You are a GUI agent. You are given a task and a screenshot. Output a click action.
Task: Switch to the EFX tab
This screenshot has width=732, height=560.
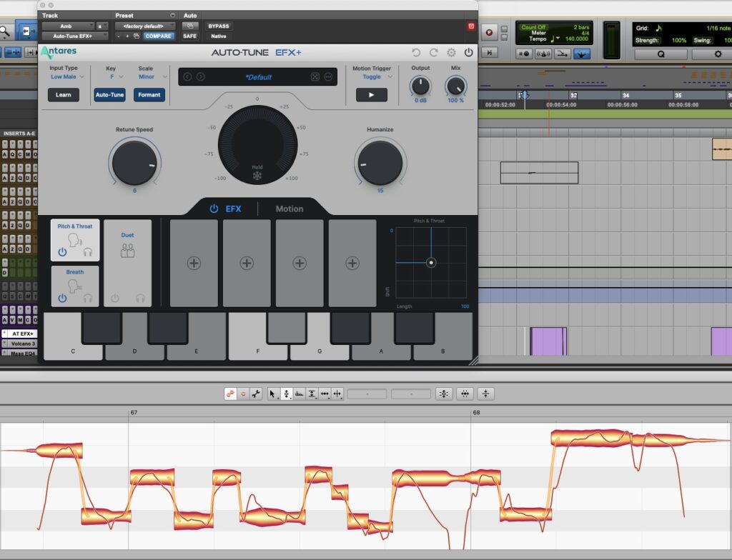[234, 209]
